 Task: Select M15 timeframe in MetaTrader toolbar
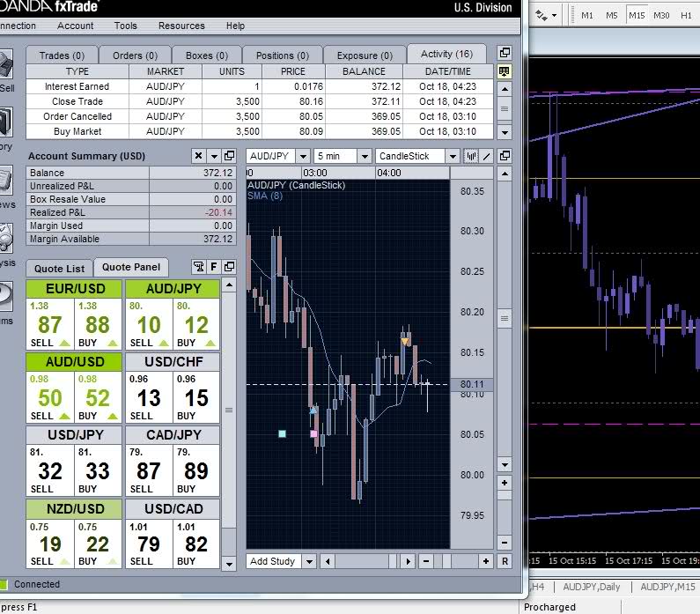(x=637, y=15)
